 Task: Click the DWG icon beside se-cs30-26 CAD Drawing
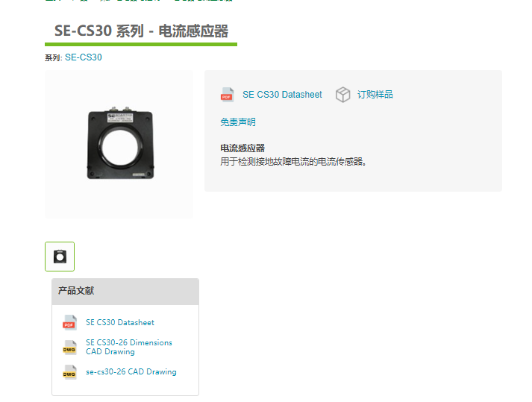coord(69,372)
